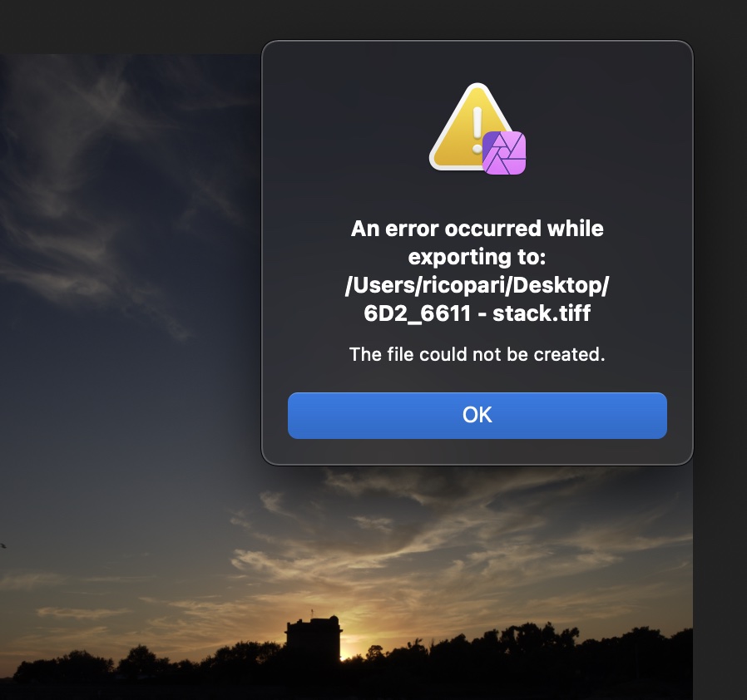Viewport: 747px width, 700px height.
Task: Click the /Users/ricopari/Desktop/ path text
Action: (x=477, y=285)
